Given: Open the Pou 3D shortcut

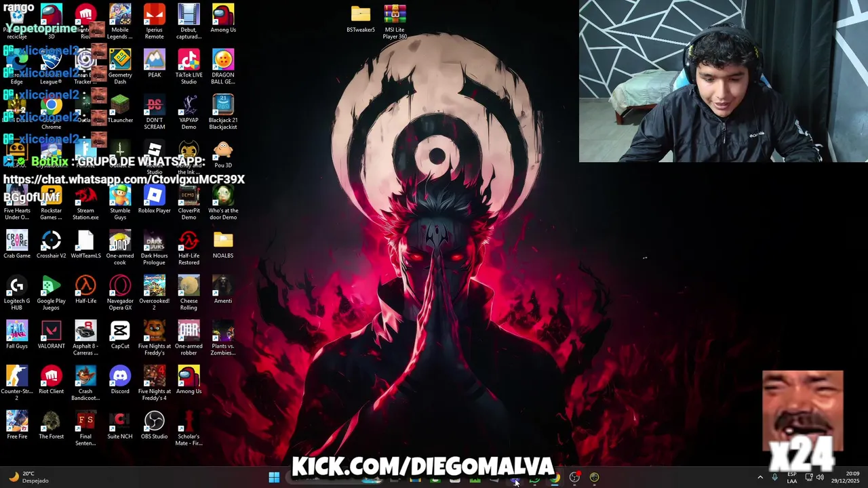Looking at the screenshot, I should tap(223, 154).
